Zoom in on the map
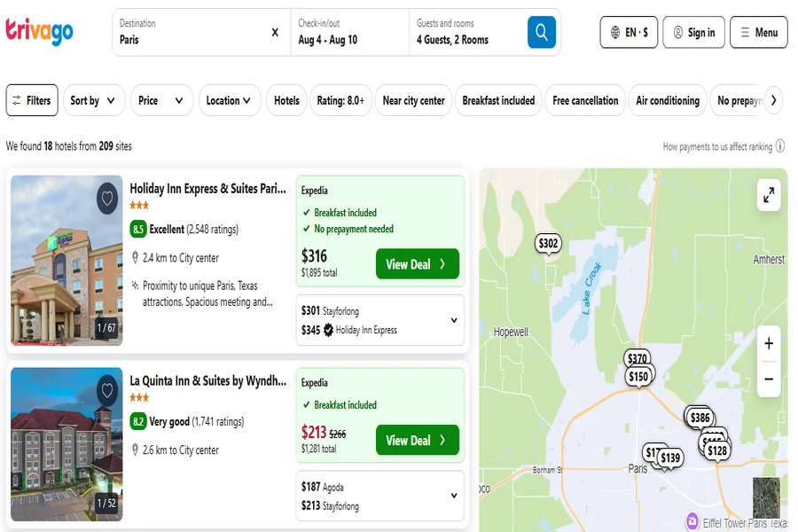Viewport: 798px width, 532px height. coord(769,344)
